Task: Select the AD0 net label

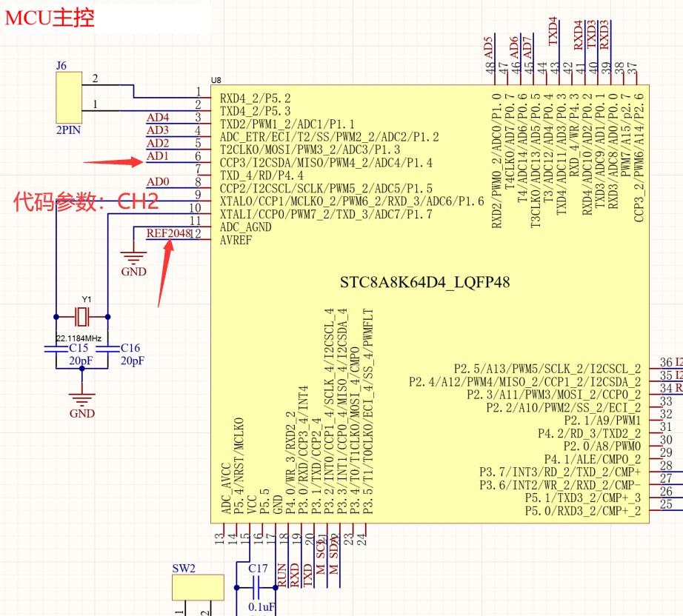Action: coord(158,181)
